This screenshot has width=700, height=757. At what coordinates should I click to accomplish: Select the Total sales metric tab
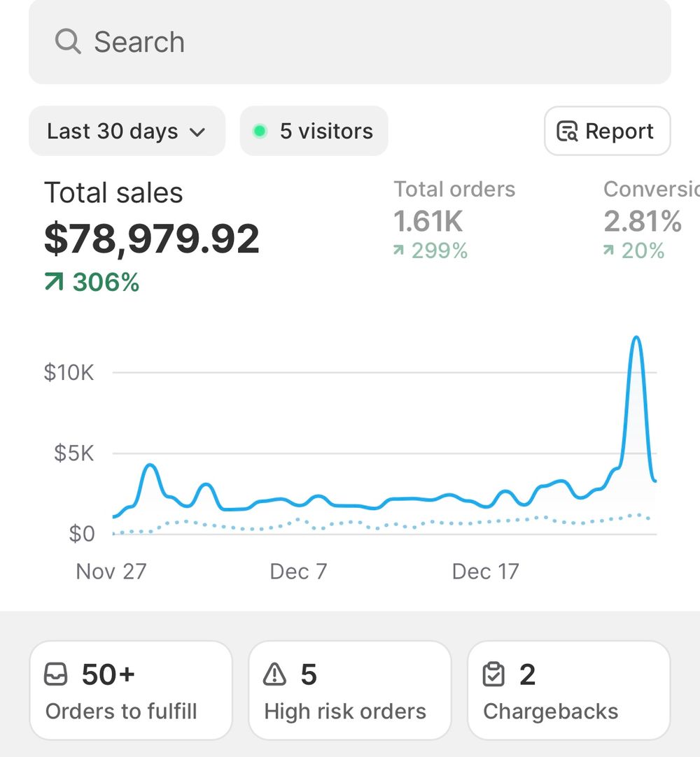click(151, 238)
